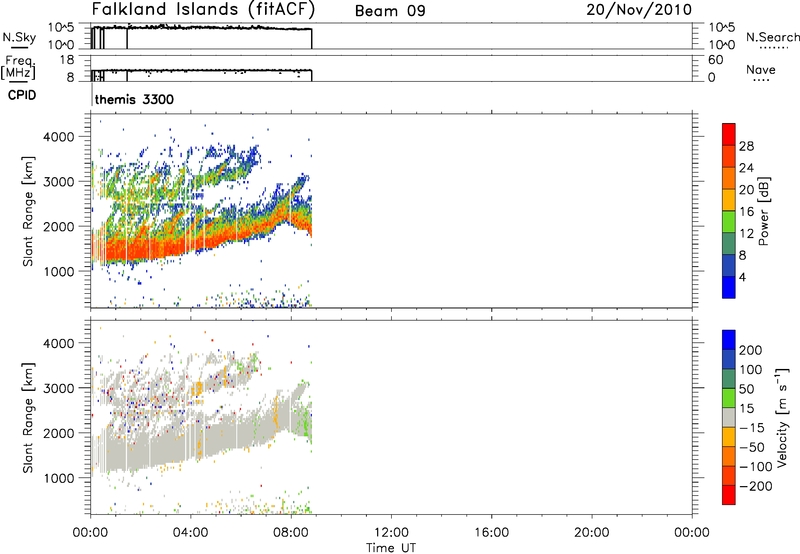
Task: Click the red bottom of Velocity colorbar
Action: point(729,495)
